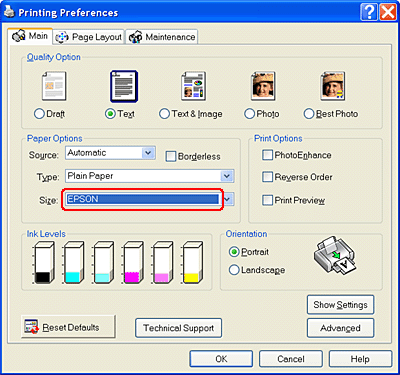Click the Photo quality thumbnail icon
Screen dimensions: 400x375
[x=263, y=86]
